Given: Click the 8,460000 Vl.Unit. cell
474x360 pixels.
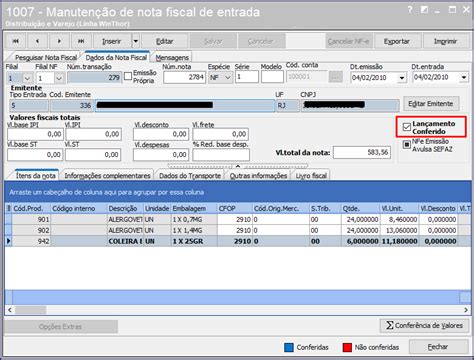Looking at the screenshot, I should (x=399, y=219).
